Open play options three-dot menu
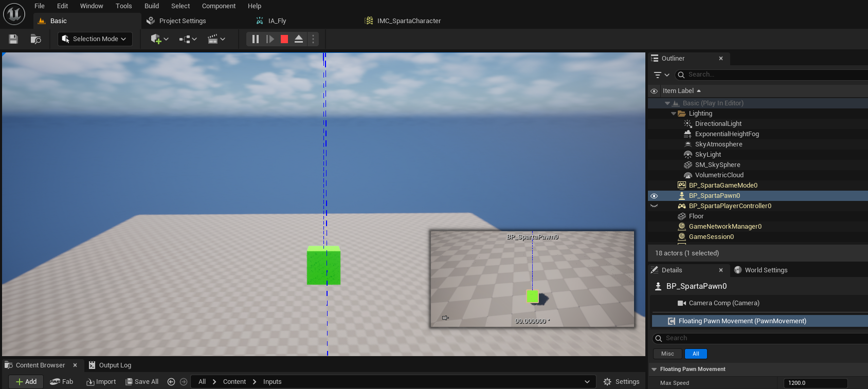868x389 pixels. point(313,39)
